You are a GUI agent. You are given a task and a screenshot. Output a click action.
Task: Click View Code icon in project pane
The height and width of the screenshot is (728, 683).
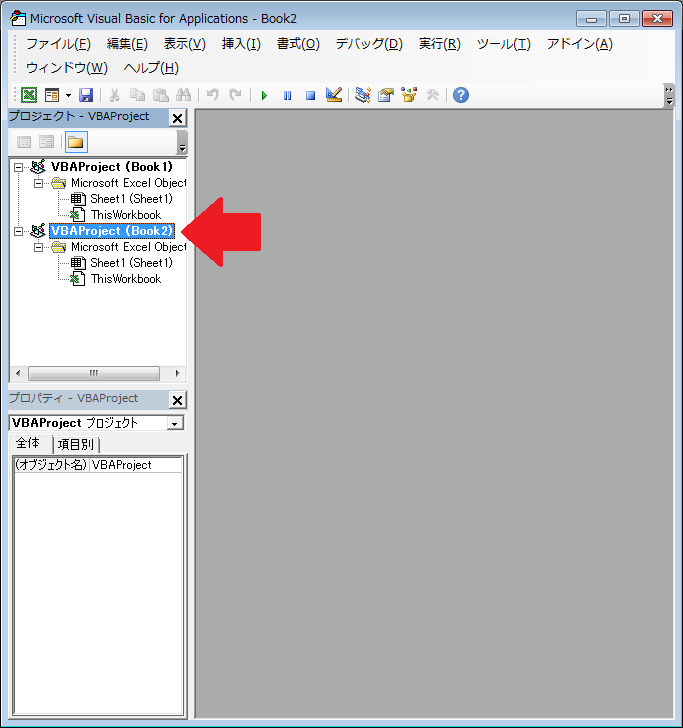(24, 142)
